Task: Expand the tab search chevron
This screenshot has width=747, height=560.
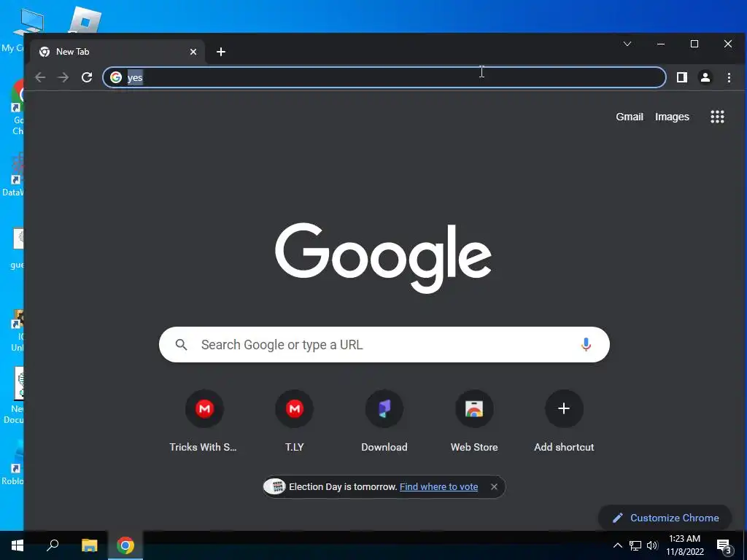Action: point(627,44)
